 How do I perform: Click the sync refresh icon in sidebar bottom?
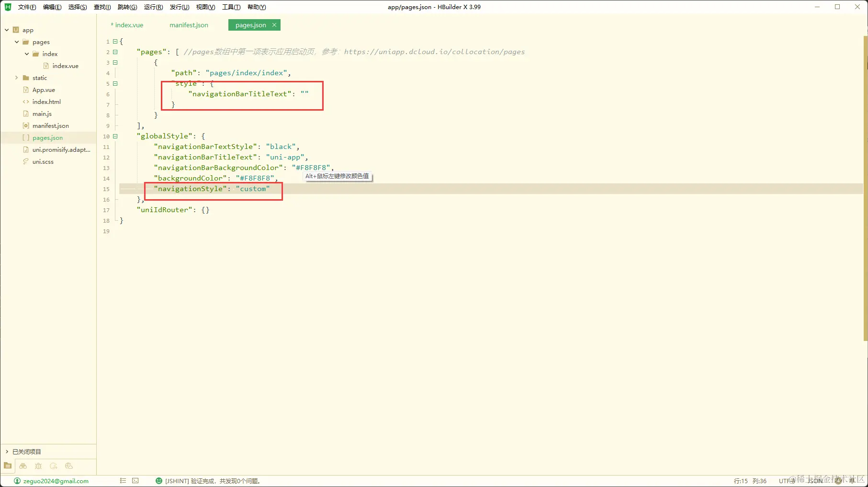pyautogui.click(x=54, y=466)
